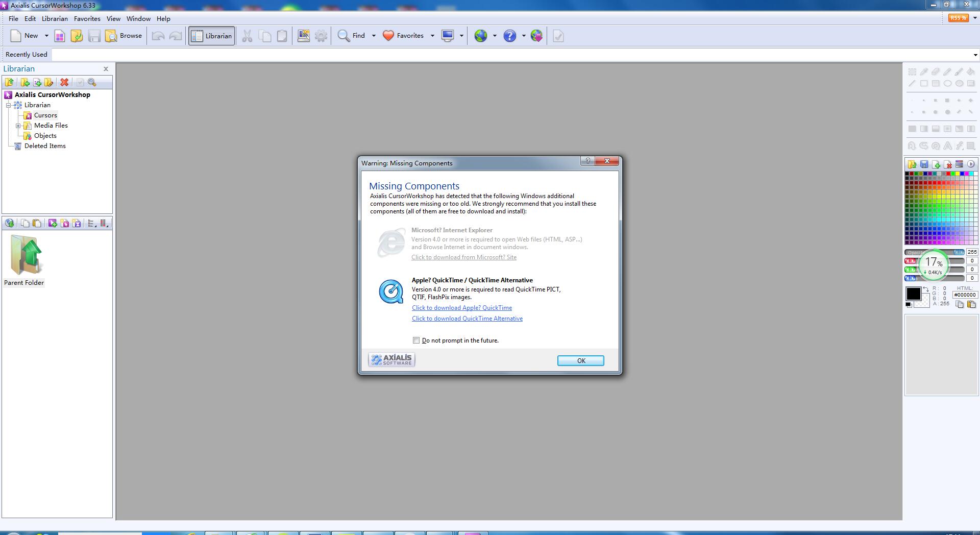Click the open palette folder icon
Image resolution: width=980 pixels, height=535 pixels.
(x=912, y=164)
